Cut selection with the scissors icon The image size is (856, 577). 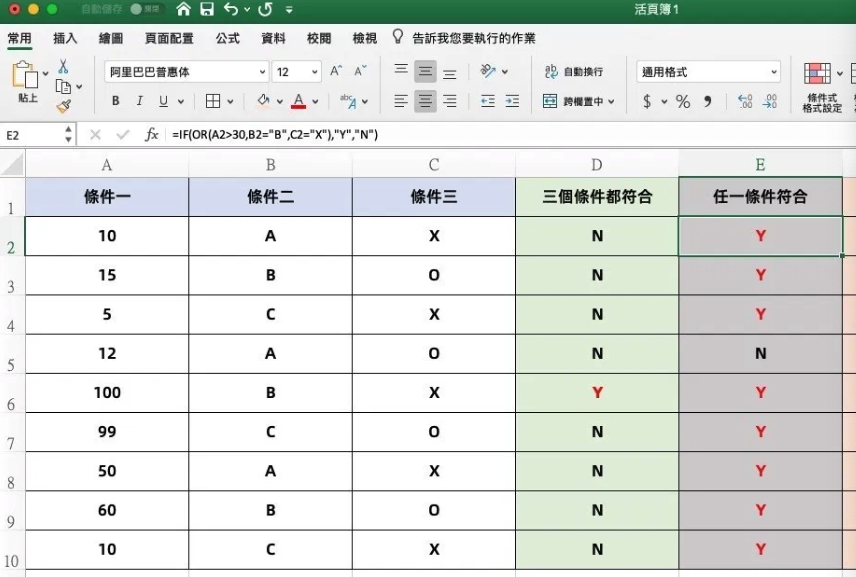pos(63,67)
